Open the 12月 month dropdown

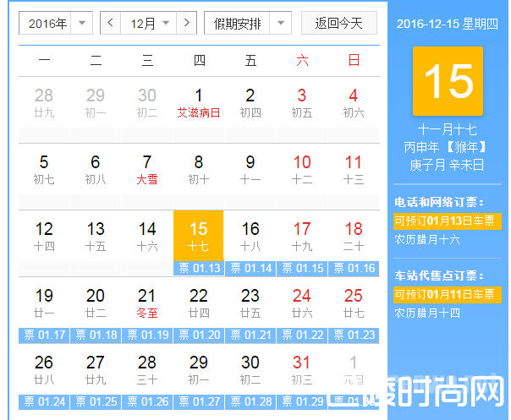coord(150,24)
